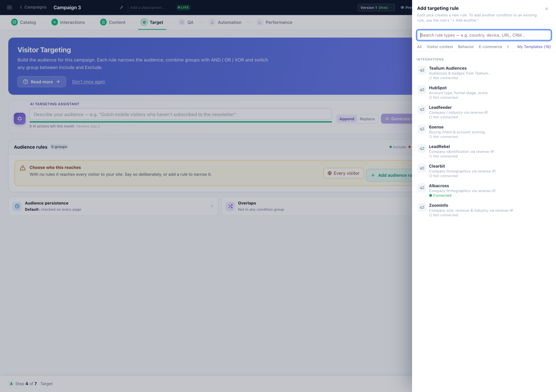Image resolution: width=556 pixels, height=392 pixels.
Task: Click the AI targeting assistant sparkle icon
Action: [x=19, y=119]
